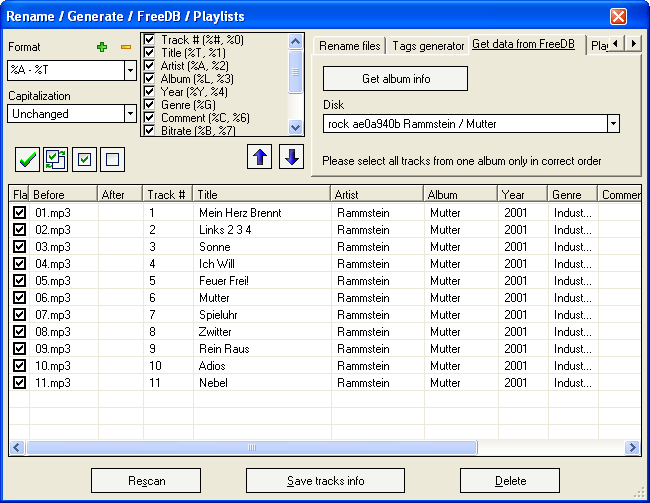Uncheck the 11.mp3 row checkbox
The height and width of the screenshot is (503, 650).
(19, 383)
